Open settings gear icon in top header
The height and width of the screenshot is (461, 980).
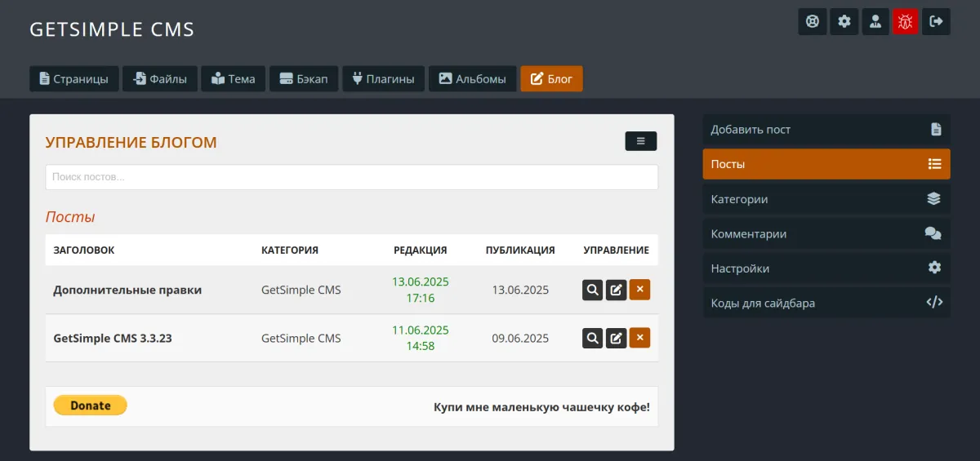click(844, 21)
